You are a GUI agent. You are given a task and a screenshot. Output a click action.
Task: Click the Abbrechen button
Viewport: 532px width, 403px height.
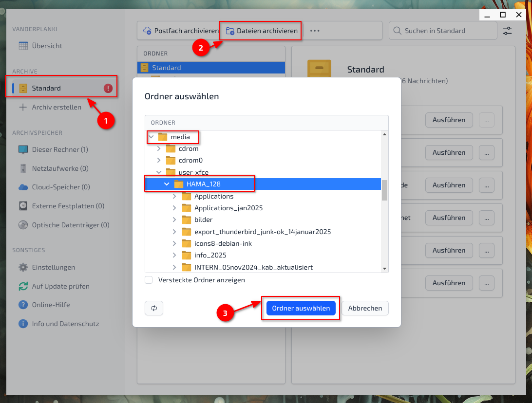point(365,308)
